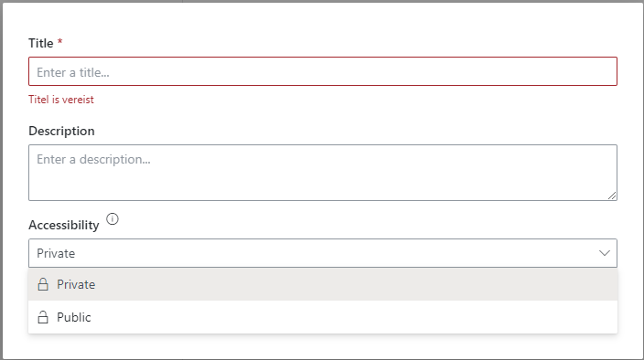The height and width of the screenshot is (360, 644).
Task: Click the 'Enter a title...' placeholder text
Action: pos(73,72)
